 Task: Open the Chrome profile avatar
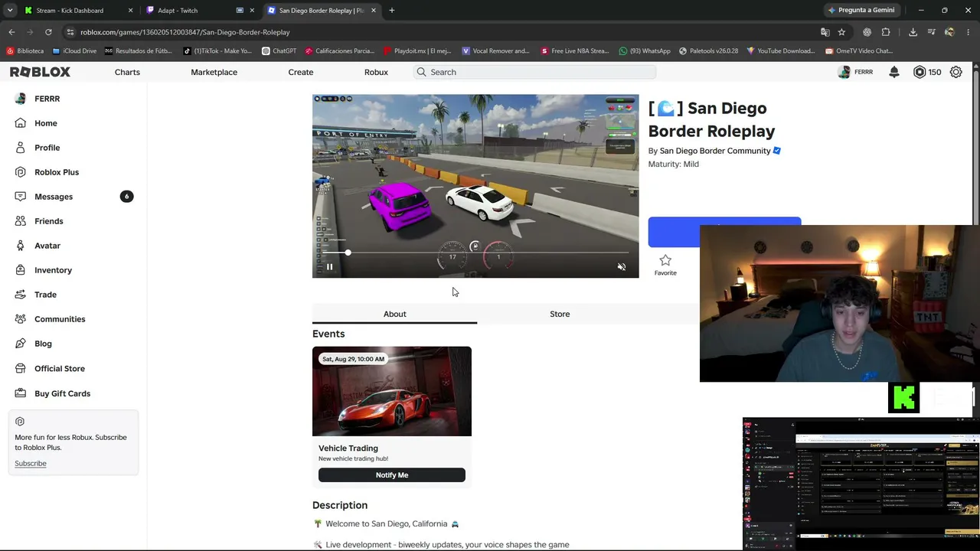(949, 32)
